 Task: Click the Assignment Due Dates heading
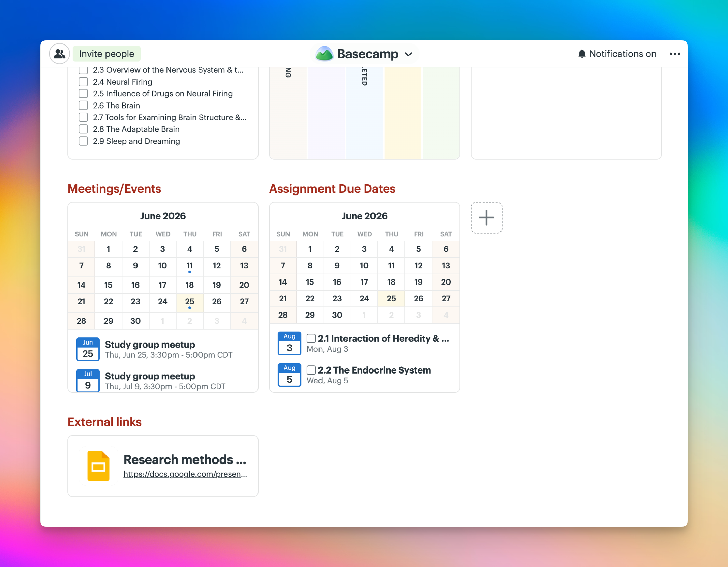pyautogui.click(x=332, y=189)
